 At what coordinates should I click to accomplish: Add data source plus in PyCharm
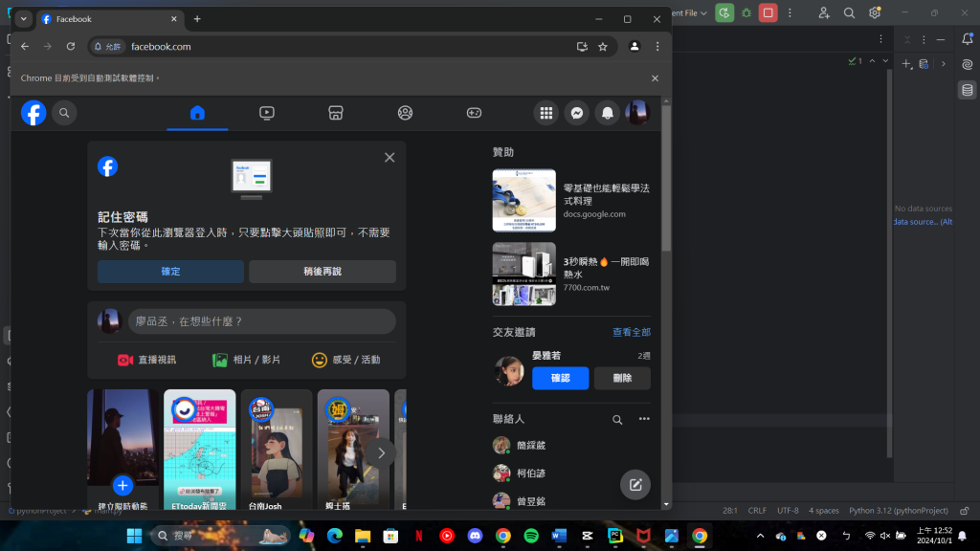pos(906,64)
